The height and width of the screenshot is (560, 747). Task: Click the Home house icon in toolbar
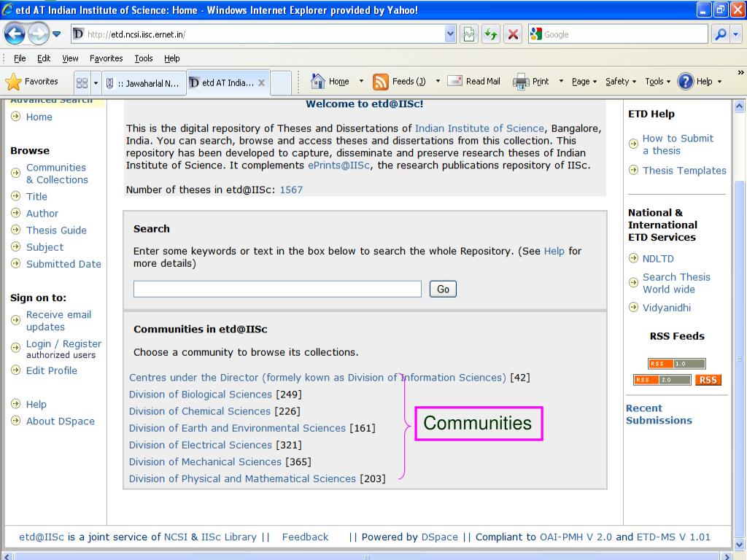[318, 82]
